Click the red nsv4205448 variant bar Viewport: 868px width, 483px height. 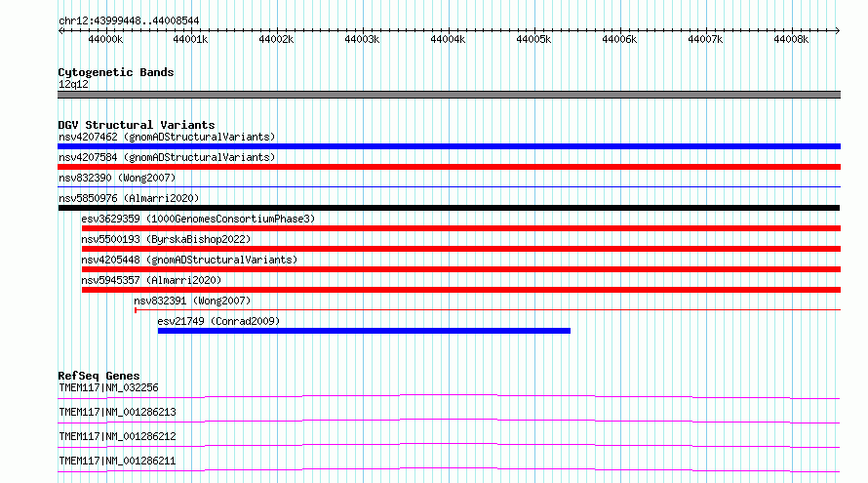click(x=461, y=269)
